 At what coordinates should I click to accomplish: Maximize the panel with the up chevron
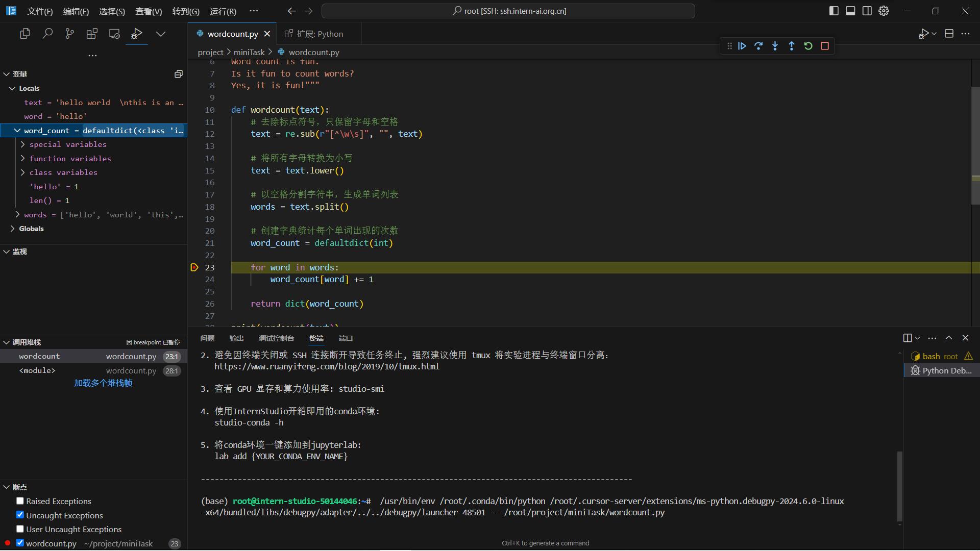[949, 338]
